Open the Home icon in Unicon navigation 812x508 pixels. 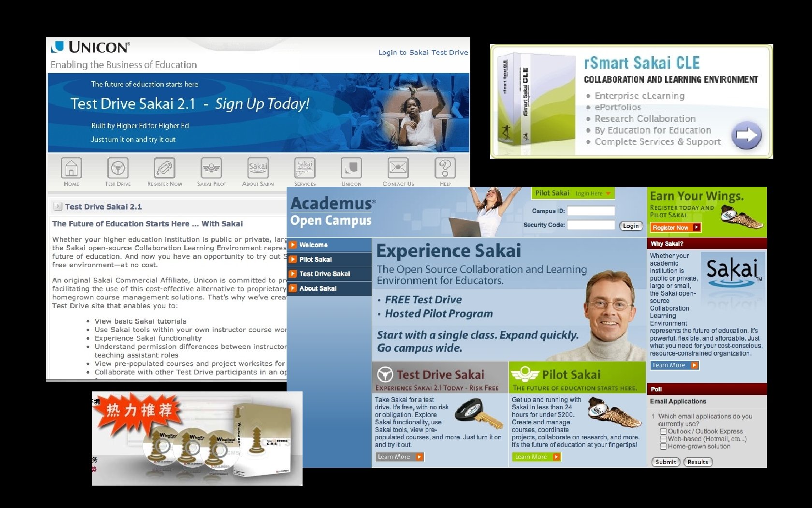pyautogui.click(x=71, y=168)
